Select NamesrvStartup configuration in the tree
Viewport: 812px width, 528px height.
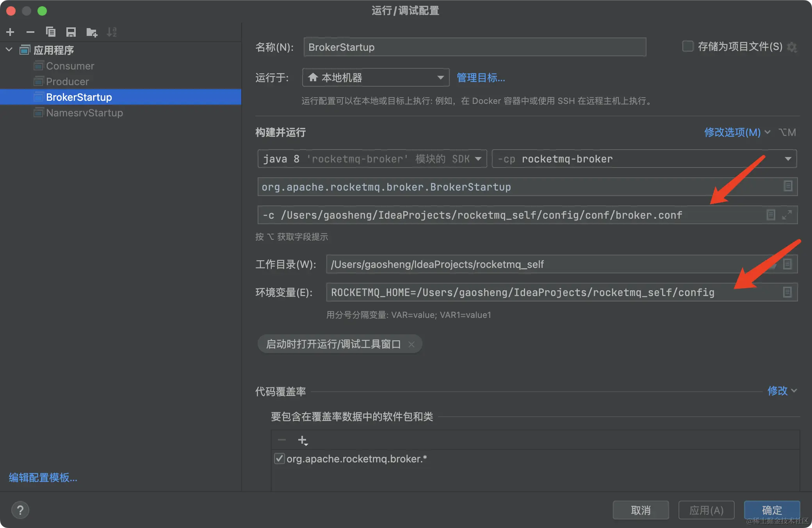coord(84,113)
